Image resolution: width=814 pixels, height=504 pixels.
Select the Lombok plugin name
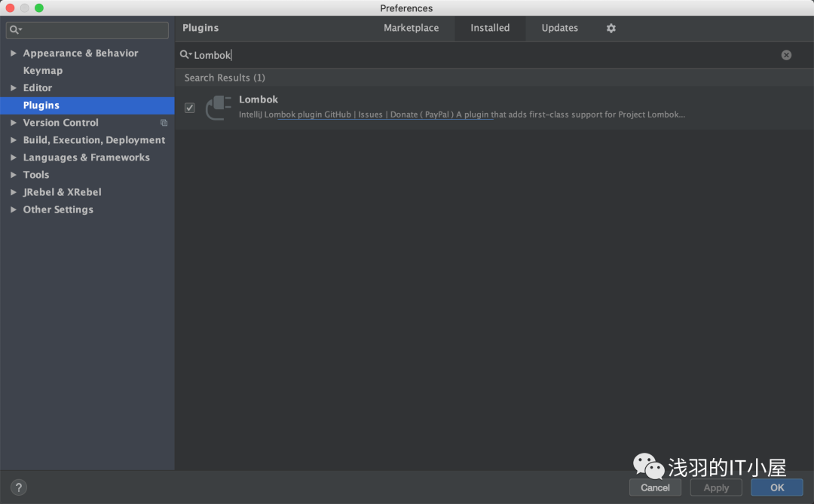(x=259, y=99)
